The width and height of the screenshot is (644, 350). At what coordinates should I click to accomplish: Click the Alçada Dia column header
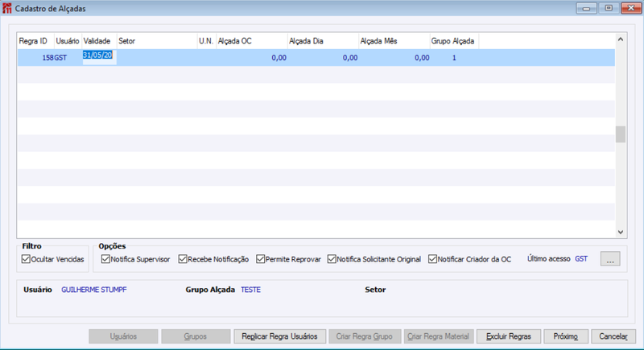point(323,41)
